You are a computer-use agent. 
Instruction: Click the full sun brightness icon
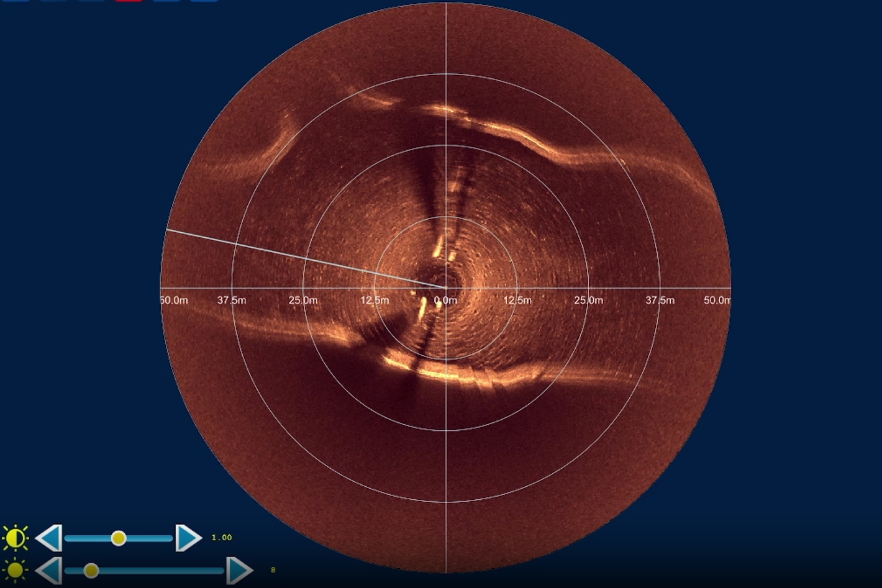click(15, 570)
